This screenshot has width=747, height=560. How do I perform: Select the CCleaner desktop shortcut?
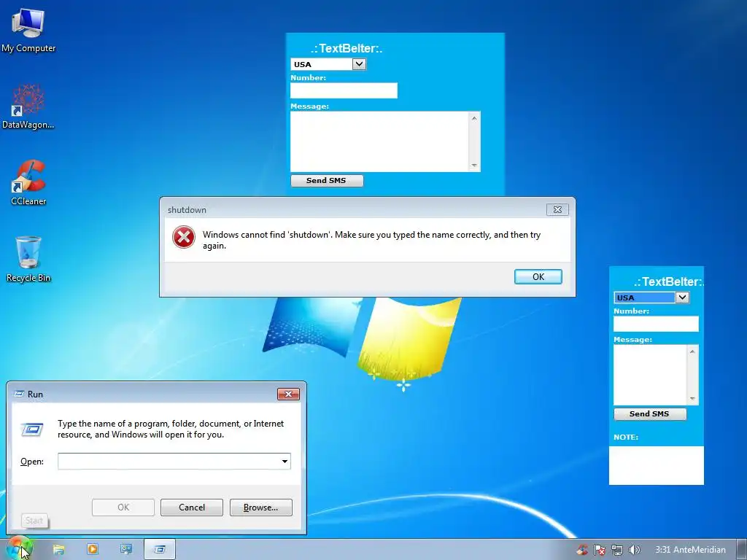pos(28,182)
